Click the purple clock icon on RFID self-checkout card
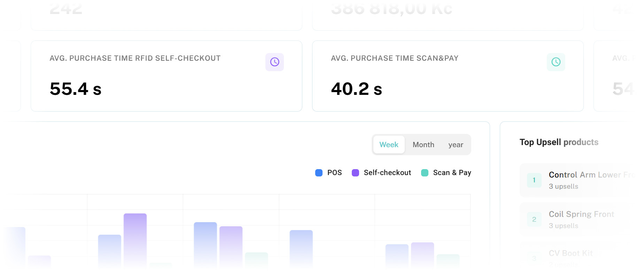This screenshot has width=644, height=272. 274,62
